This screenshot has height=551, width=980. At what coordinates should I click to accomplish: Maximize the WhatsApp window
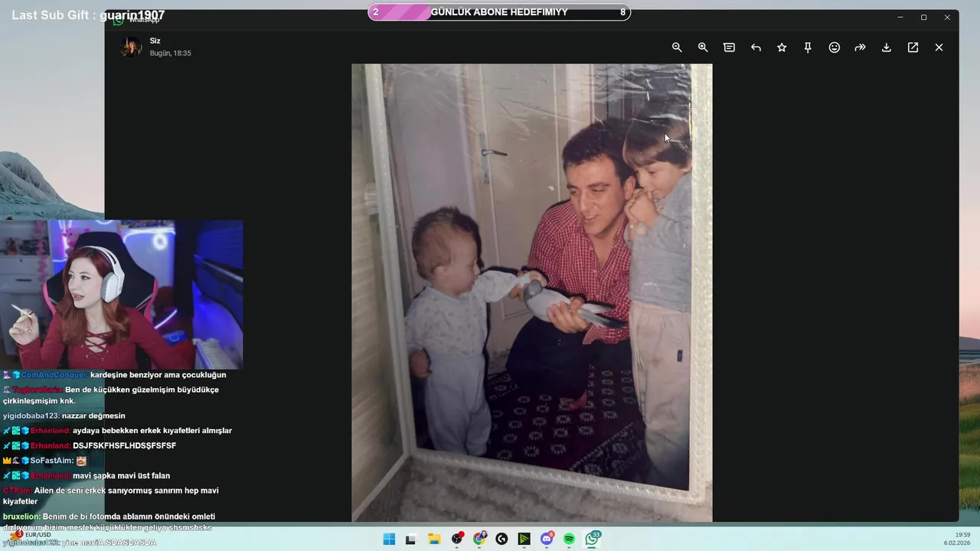923,18
